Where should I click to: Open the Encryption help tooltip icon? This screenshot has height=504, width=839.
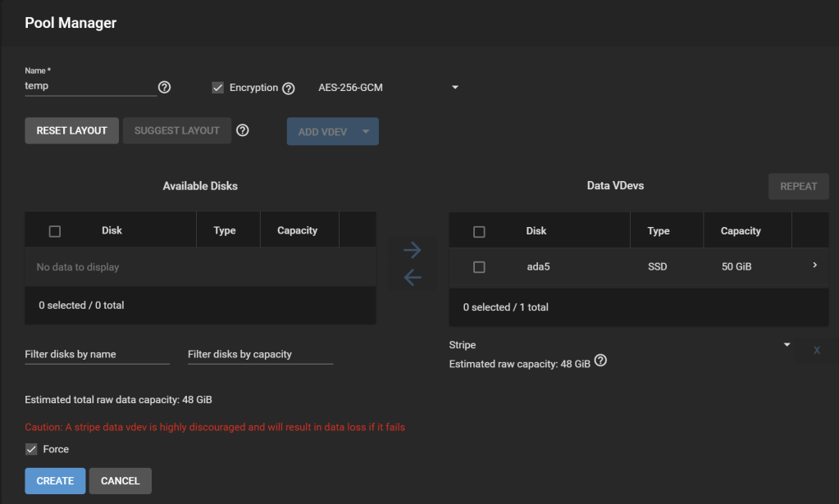coord(288,89)
